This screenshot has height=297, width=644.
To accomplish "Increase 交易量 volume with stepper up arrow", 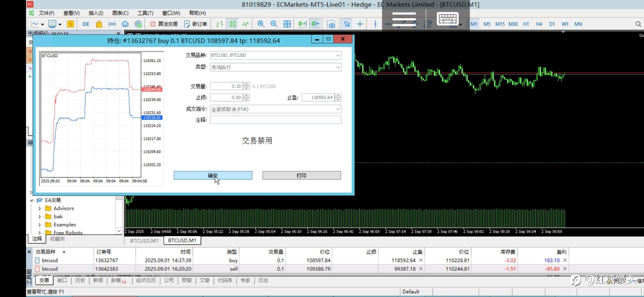I will 247,84.
